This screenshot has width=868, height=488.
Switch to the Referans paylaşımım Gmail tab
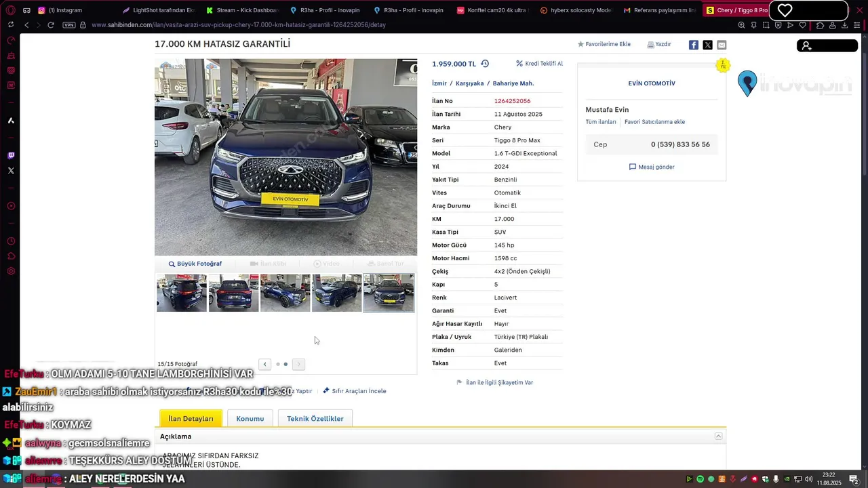tap(658, 10)
